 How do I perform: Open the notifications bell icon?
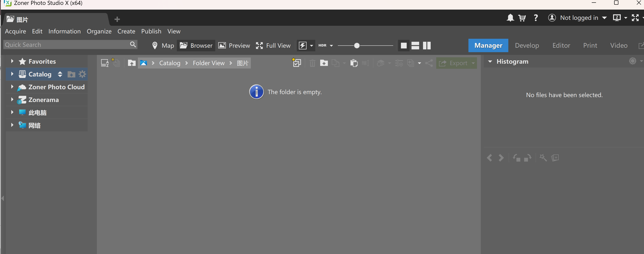(x=510, y=18)
